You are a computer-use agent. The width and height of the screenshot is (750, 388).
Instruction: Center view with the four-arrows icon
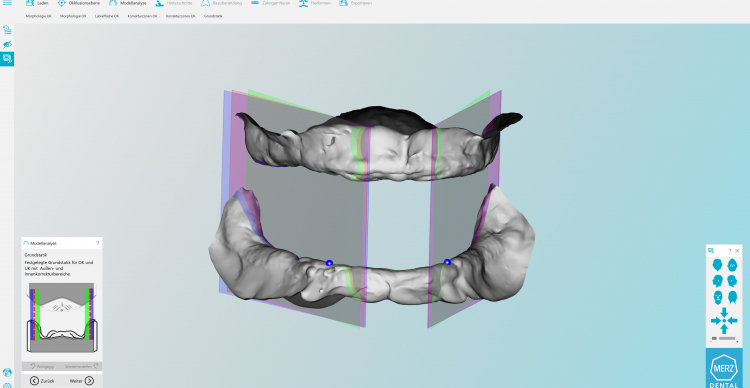(x=724, y=321)
